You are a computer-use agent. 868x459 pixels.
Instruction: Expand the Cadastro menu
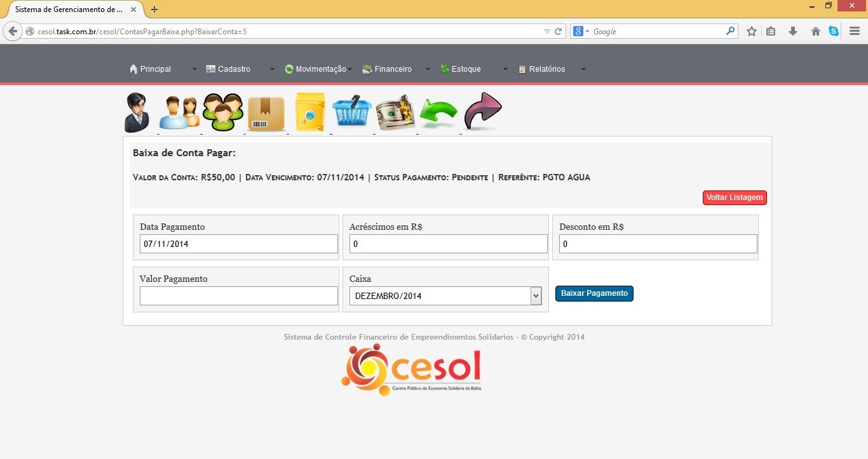point(234,69)
